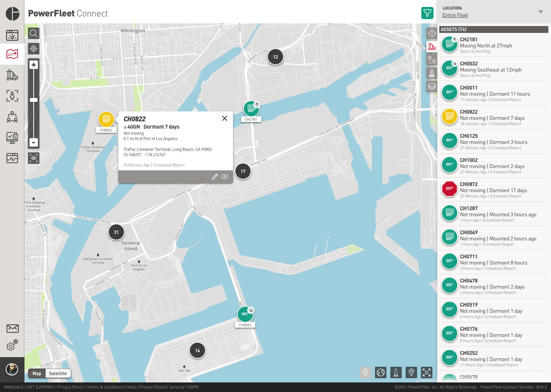Show alerts with warning diamond icon
The image size is (551, 392).
432,33
